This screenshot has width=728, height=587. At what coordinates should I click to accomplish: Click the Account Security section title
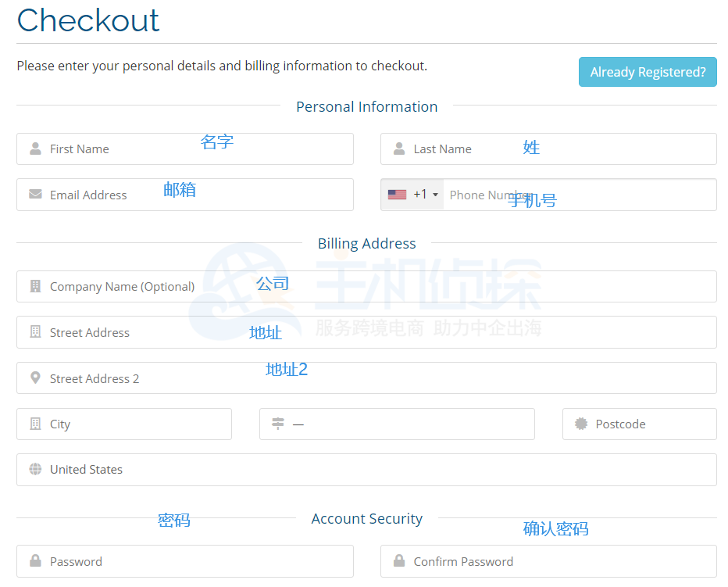coord(367,518)
